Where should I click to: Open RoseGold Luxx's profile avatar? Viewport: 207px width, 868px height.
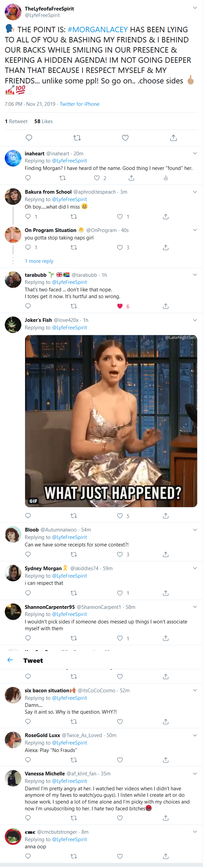coord(13,739)
